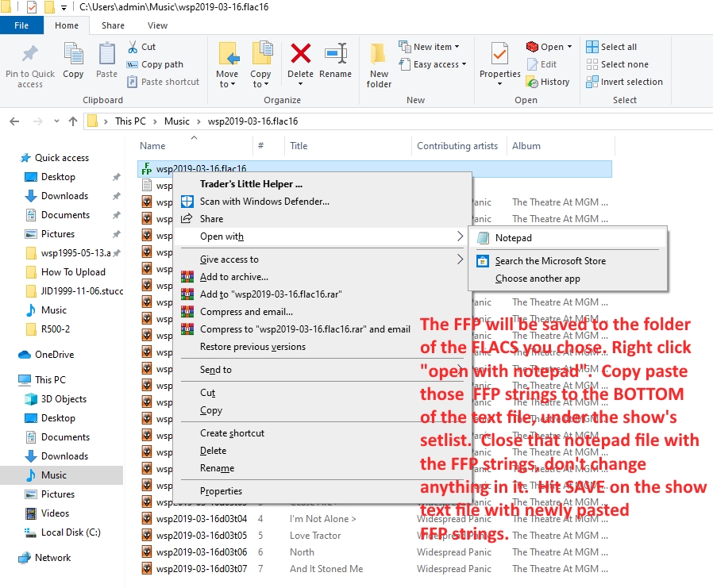Select Compress and email... entry
Viewport: 713px width, 588px height.
click(246, 312)
